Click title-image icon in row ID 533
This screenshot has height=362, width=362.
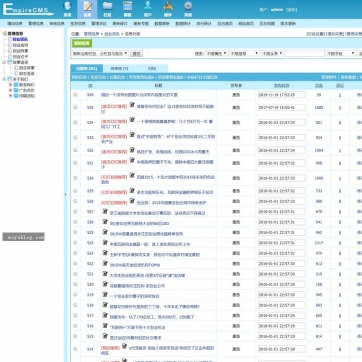click(132, 135)
